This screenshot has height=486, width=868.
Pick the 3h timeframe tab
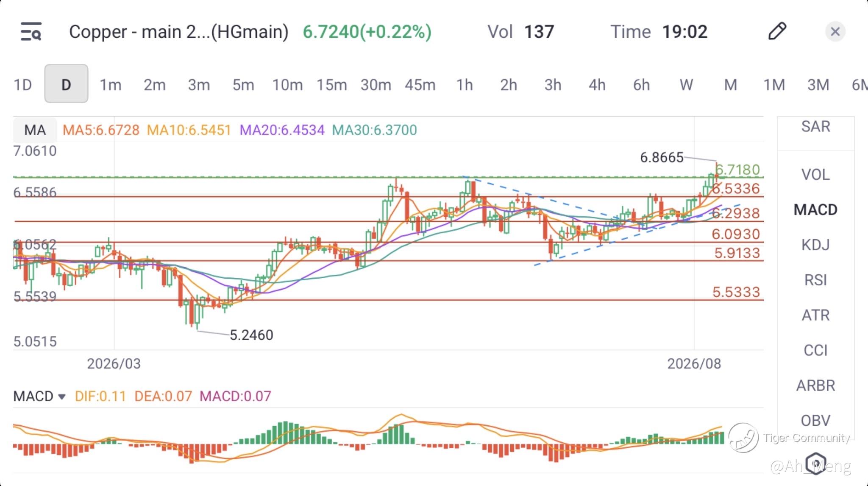[553, 85]
